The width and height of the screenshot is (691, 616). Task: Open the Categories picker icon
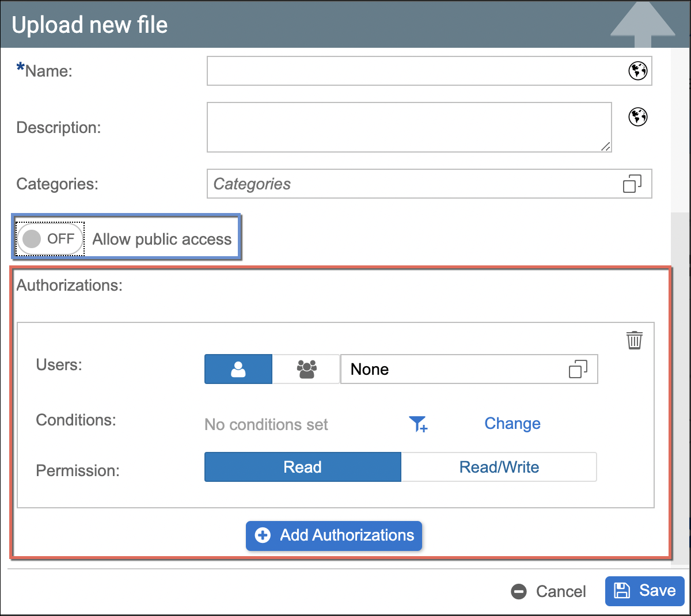pos(632,184)
